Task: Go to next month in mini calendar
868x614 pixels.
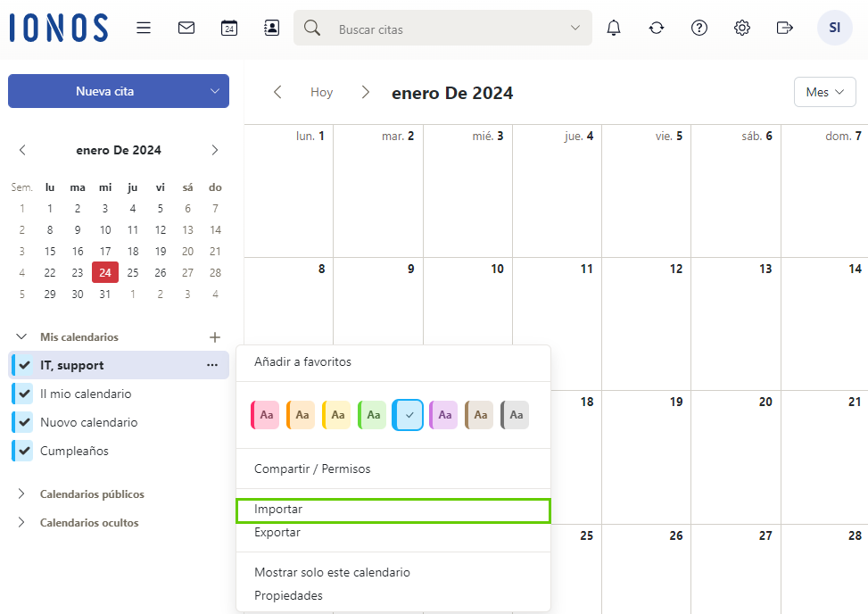Action: pos(215,150)
